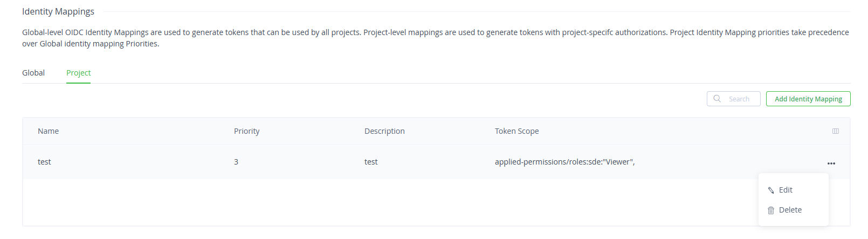Screen dimensions: 868x239
Task: Click the trash icon beside Delete
Action: point(771,210)
